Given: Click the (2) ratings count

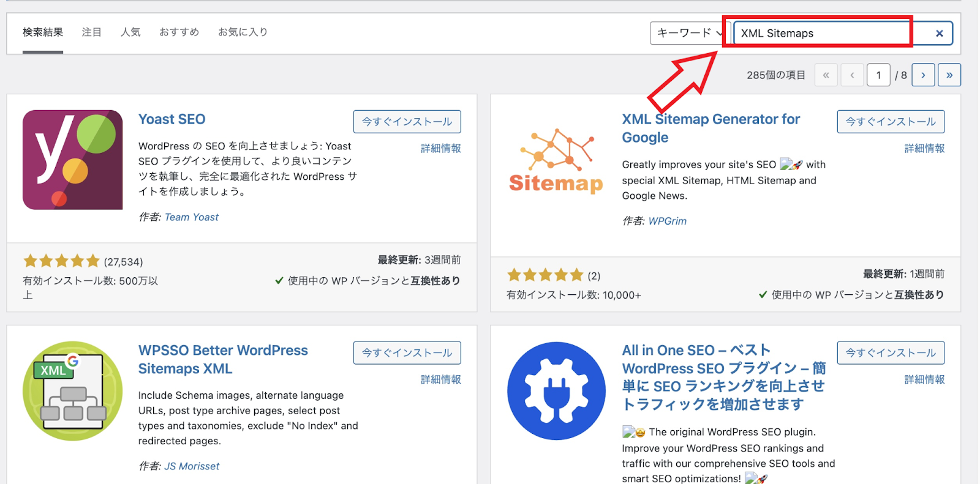Looking at the screenshot, I should [594, 276].
